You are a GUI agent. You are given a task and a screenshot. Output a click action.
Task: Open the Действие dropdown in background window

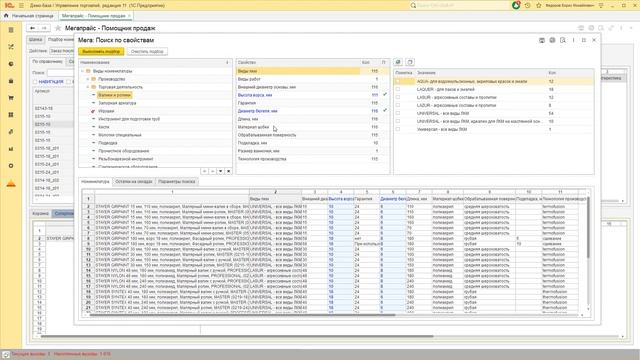[x=62, y=51]
